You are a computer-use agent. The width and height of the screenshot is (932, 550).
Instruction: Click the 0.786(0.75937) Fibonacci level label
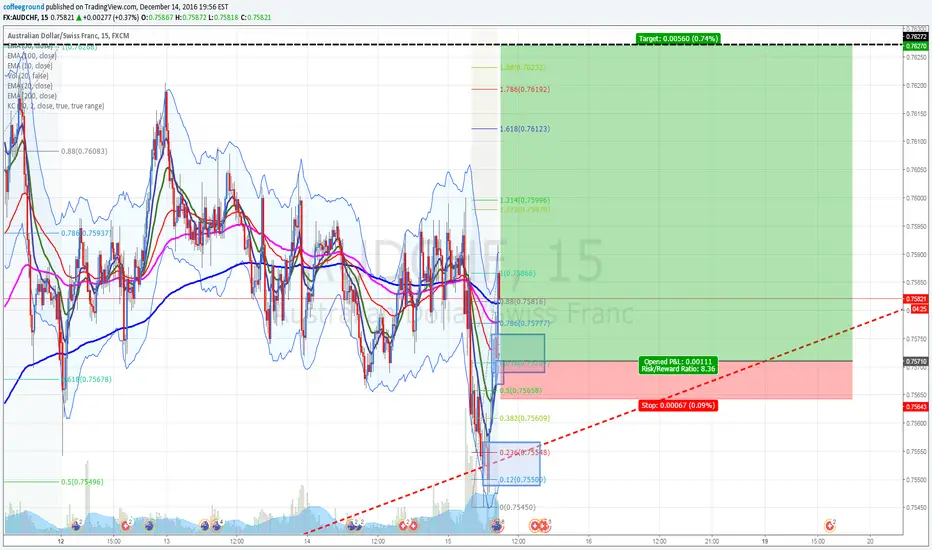pyautogui.click(x=86, y=233)
